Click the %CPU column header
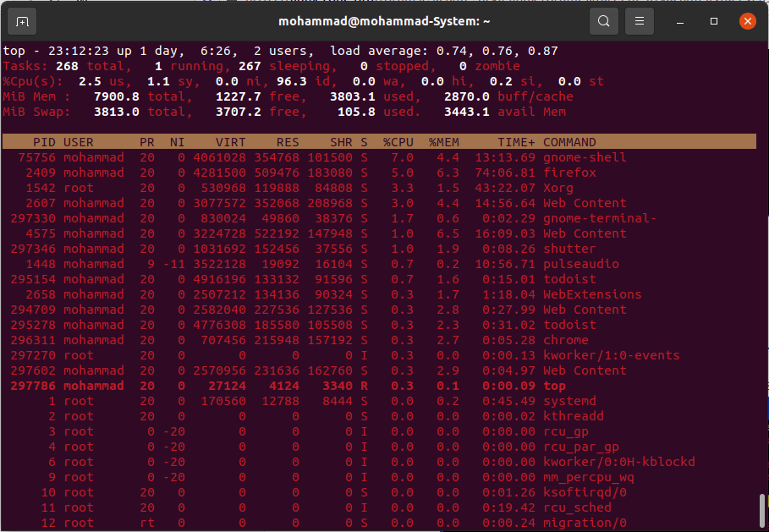The height and width of the screenshot is (532, 769). [398, 142]
